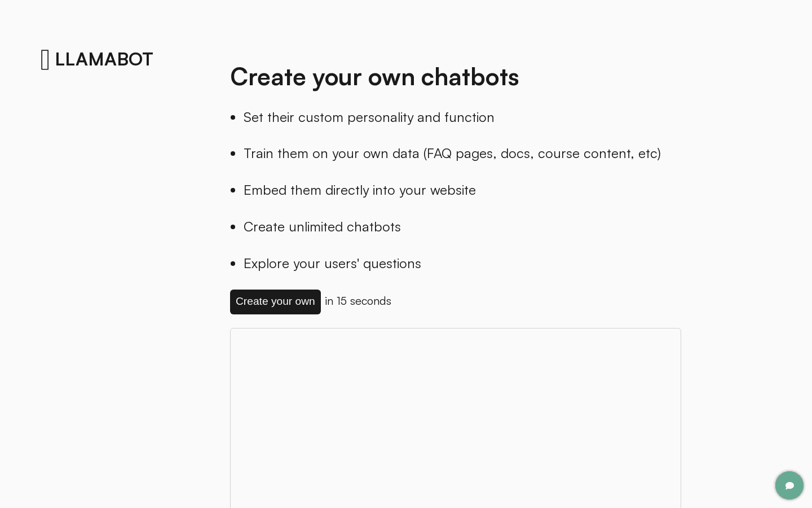Click the word "website" in the third bullet
The height and width of the screenshot is (508, 812).
click(453, 190)
